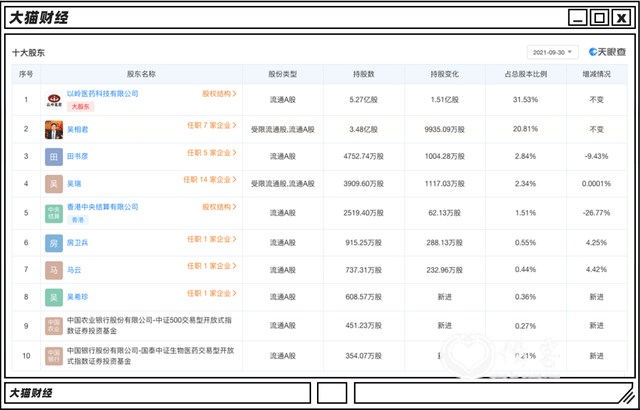Click the wide empty bottom-bar input box

tap(494, 393)
